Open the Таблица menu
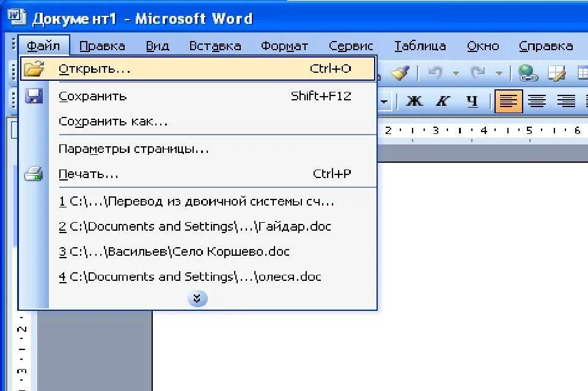Image resolution: width=588 pixels, height=391 pixels. [x=420, y=46]
